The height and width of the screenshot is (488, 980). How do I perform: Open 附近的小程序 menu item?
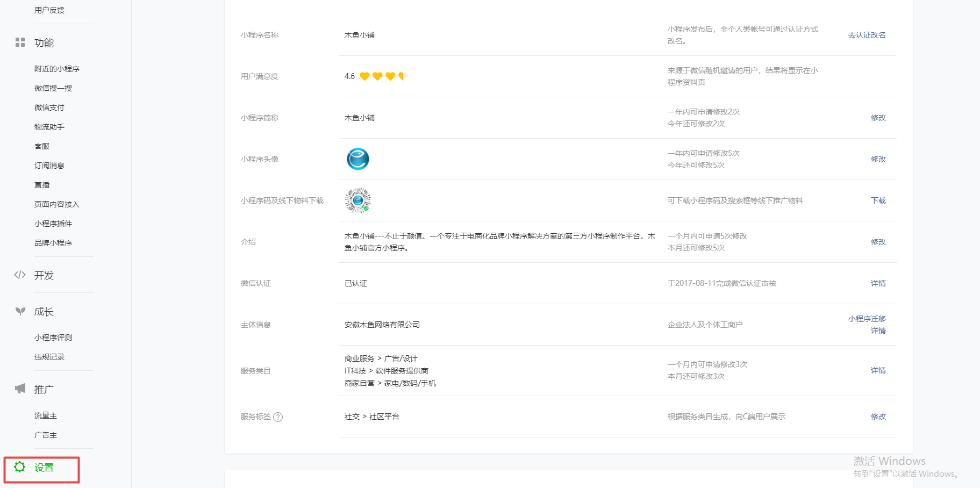57,69
